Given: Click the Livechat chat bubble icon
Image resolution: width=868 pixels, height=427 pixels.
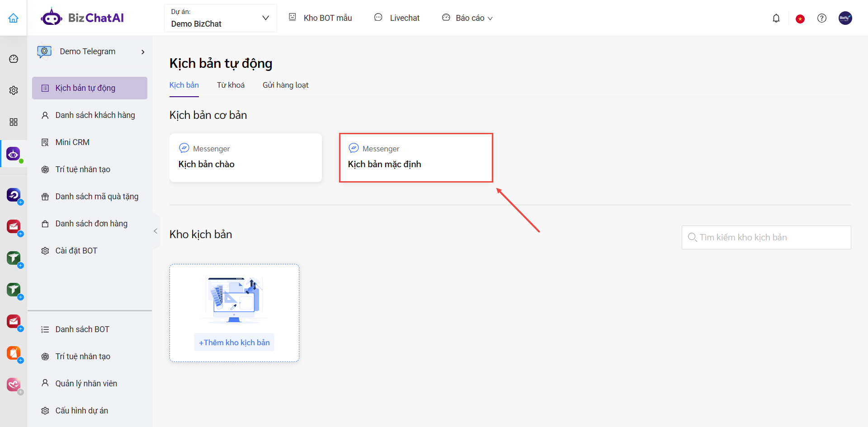Looking at the screenshot, I should [x=378, y=17].
